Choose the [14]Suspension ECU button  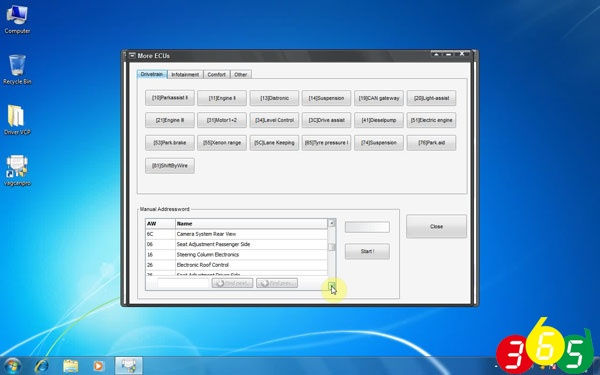326,98
